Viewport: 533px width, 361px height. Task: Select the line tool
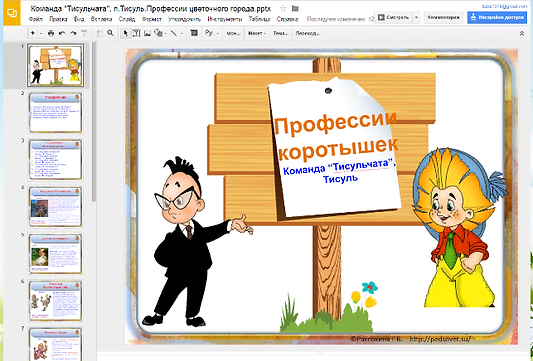174,33
